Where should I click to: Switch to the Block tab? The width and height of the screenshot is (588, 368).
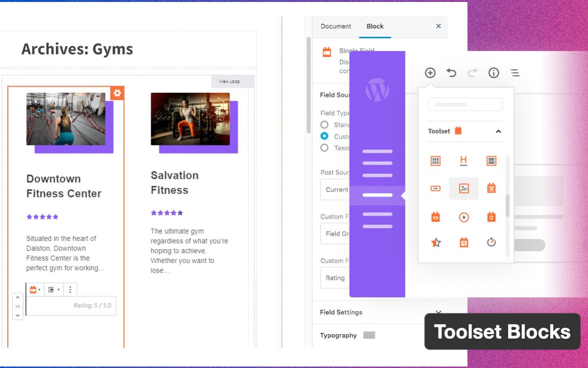(375, 27)
